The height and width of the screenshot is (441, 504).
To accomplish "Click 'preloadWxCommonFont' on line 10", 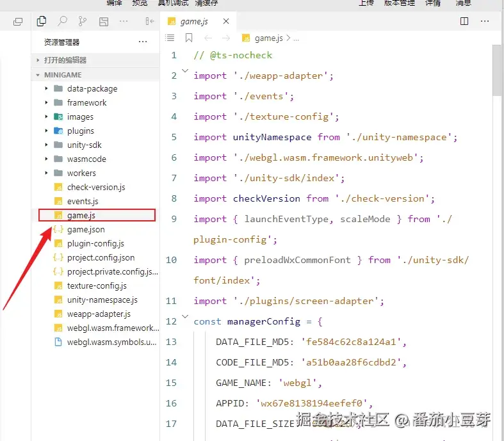I will tap(297, 260).
